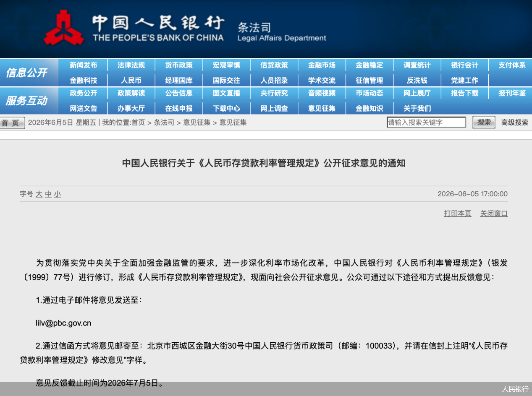Select 金融市场 in navigation
Screen dimensions: 532x396
click(322, 65)
